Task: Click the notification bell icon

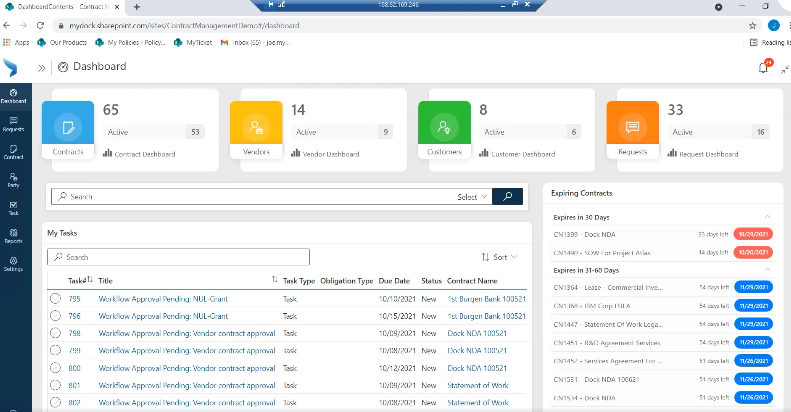Action: click(x=764, y=67)
